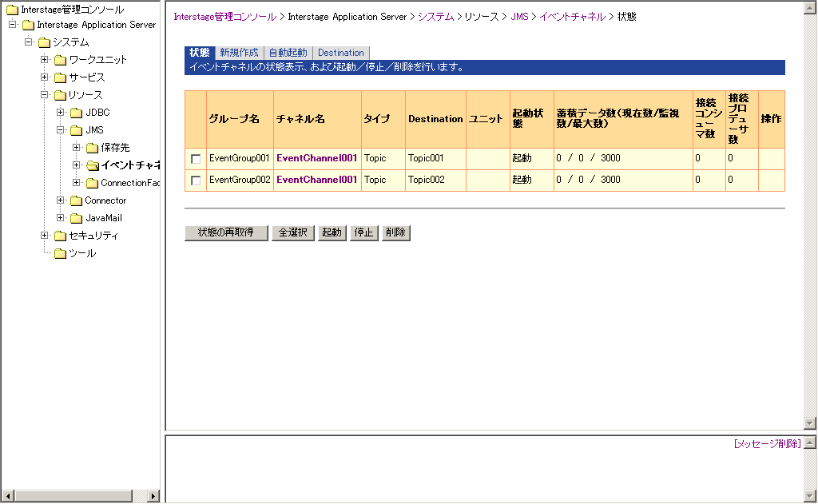Expand the セキュリティ tree node
818x504 pixels.
45,236
